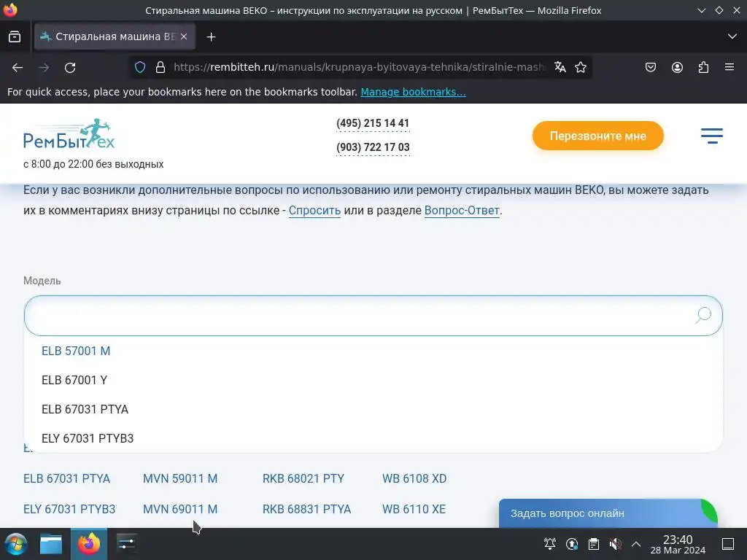Viewport: 747px width, 560px height.
Task: Click the muted volume tray icon
Action: coord(615,544)
